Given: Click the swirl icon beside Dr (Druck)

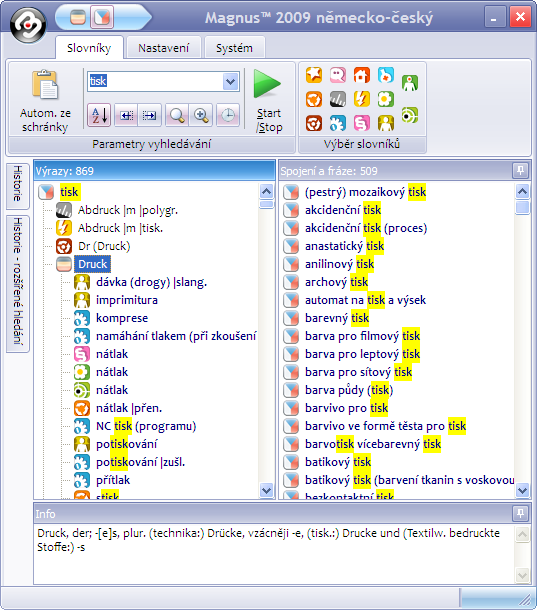Looking at the screenshot, I should (x=64, y=246).
